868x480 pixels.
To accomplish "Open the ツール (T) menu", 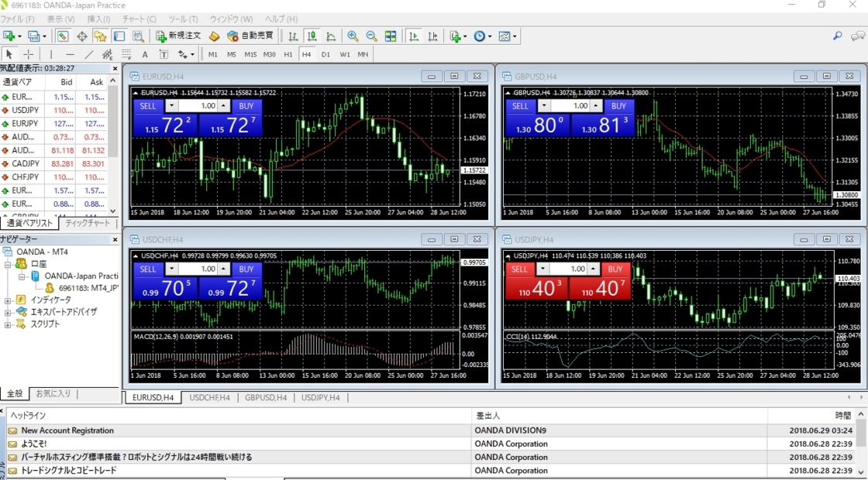I will coord(183,19).
